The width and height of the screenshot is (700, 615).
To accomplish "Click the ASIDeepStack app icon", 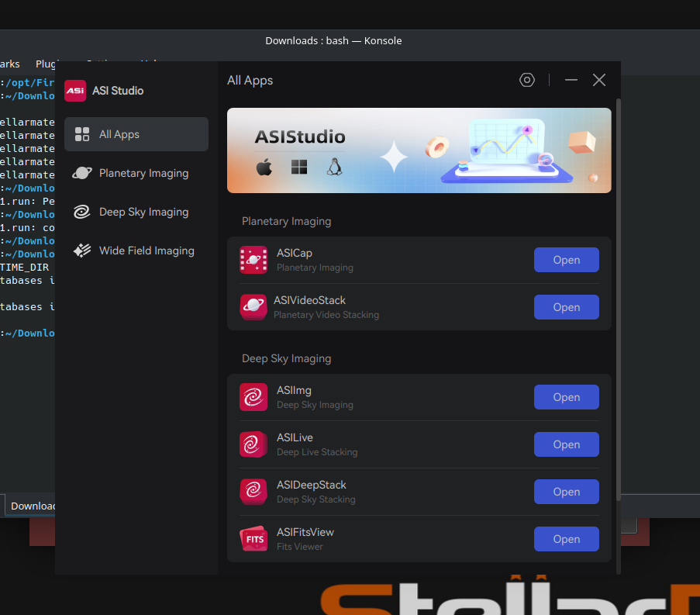I will coord(253,492).
